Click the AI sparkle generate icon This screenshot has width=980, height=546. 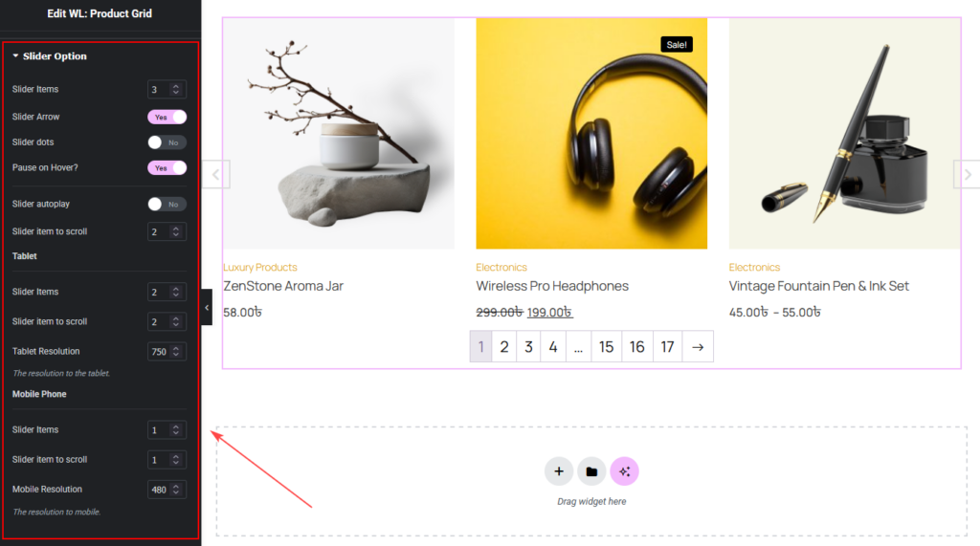(x=624, y=471)
